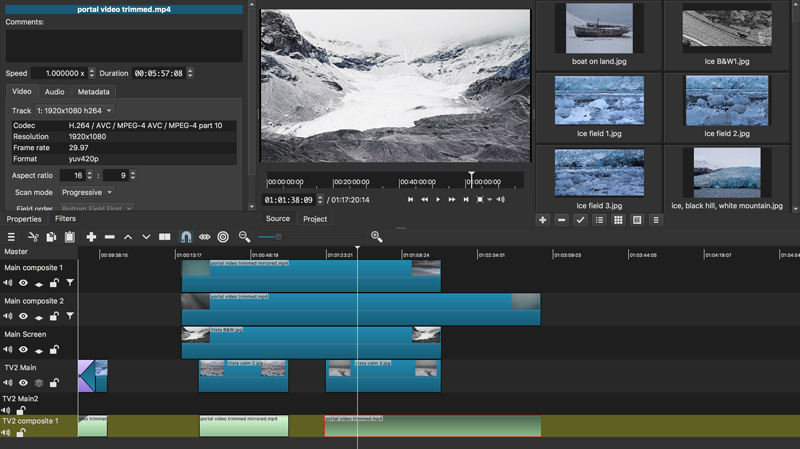Toggle compositing on Main composite 1 track
Image resolution: width=800 pixels, height=449 pixels.
[39, 283]
